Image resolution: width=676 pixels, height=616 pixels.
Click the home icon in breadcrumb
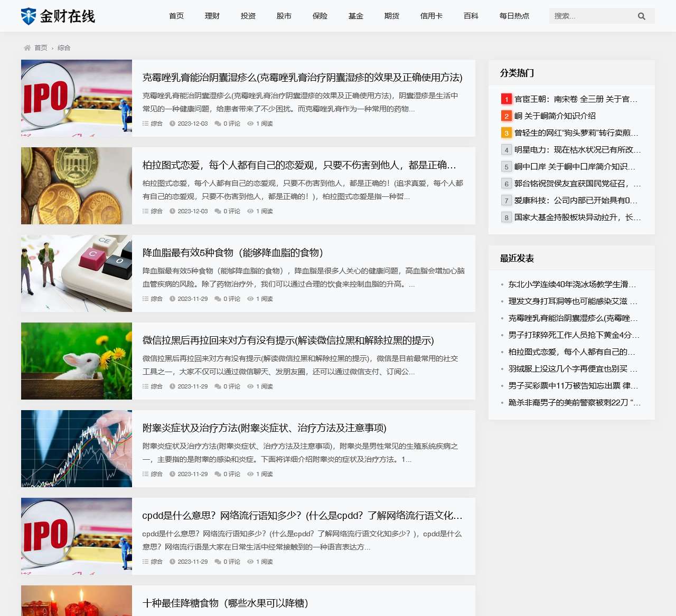pyautogui.click(x=27, y=48)
